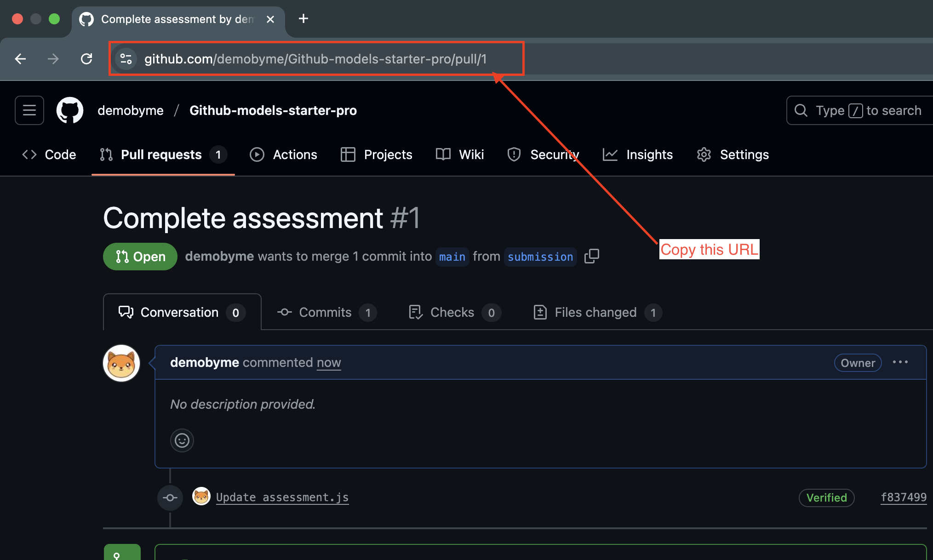This screenshot has height=560, width=933.
Task: Open the Insights tab
Action: click(638, 154)
